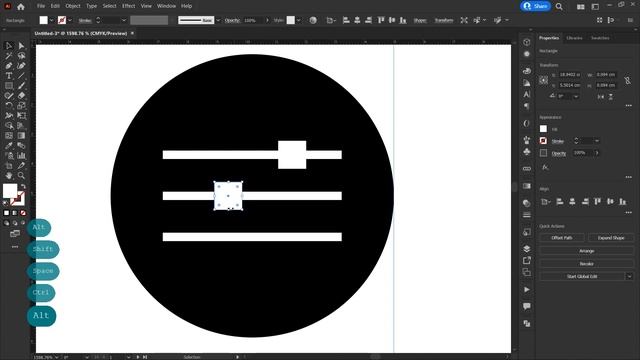Open the stroke weight dropdown in the control bar
Screen dimensions: 640x360
point(124,20)
